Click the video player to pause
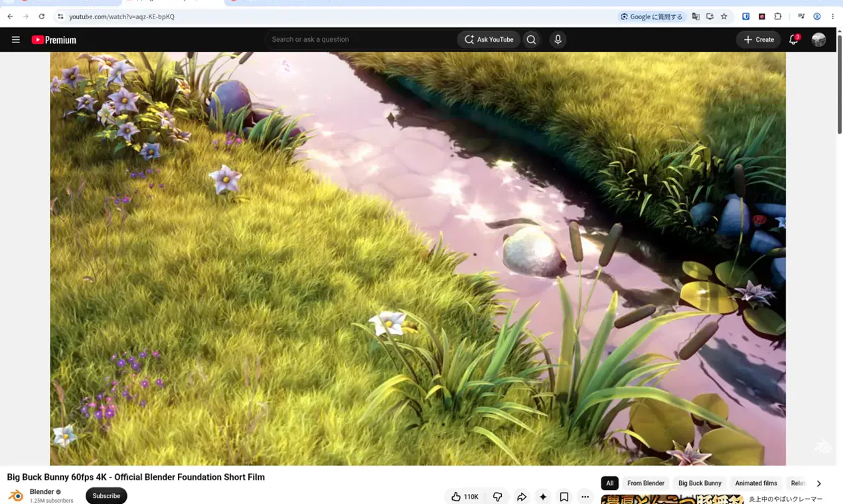The height and width of the screenshot is (504, 843). [418, 259]
